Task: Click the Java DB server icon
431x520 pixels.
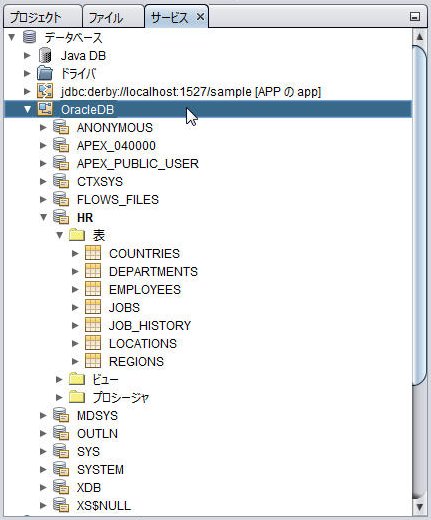Action: (x=45, y=55)
